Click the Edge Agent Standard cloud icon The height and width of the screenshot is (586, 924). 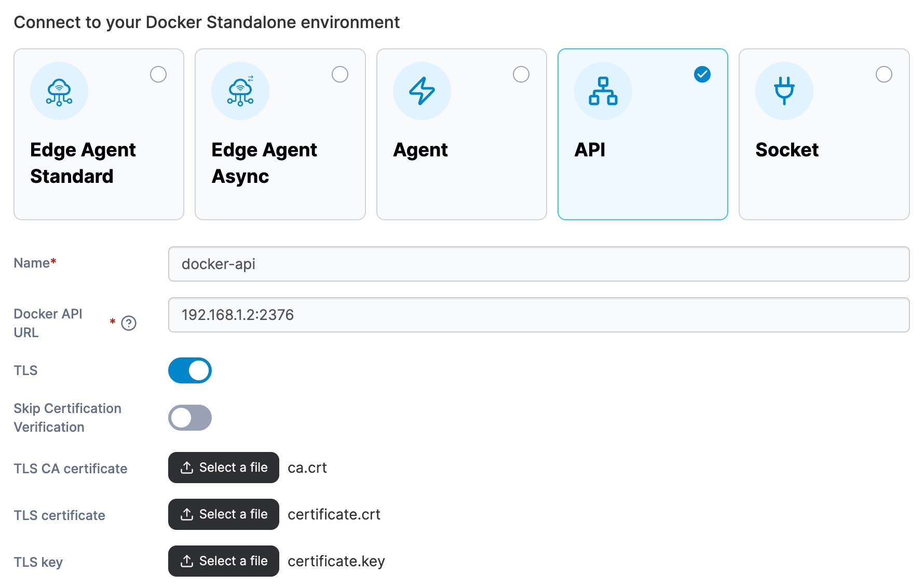coord(59,91)
